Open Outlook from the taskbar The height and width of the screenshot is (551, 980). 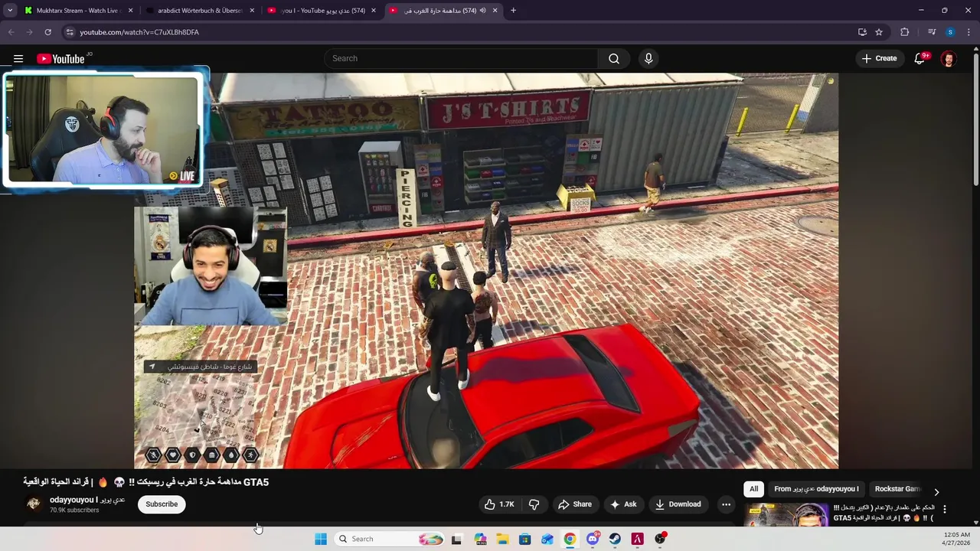pyautogui.click(x=547, y=539)
